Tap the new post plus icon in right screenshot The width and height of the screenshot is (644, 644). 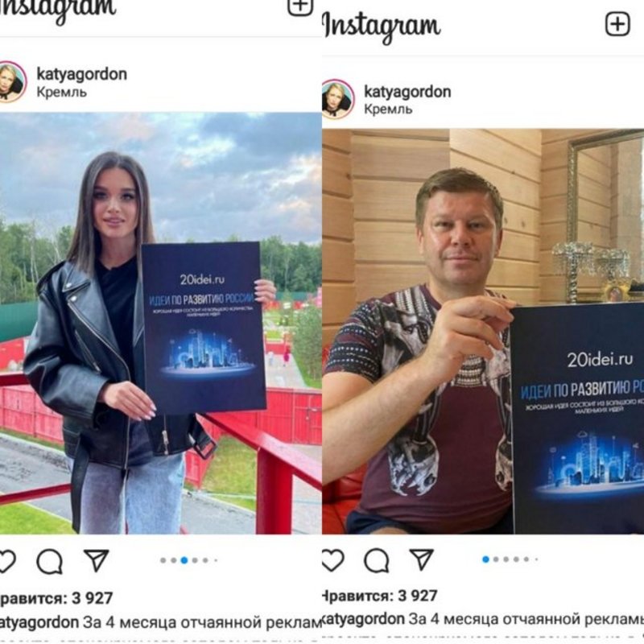617,24
